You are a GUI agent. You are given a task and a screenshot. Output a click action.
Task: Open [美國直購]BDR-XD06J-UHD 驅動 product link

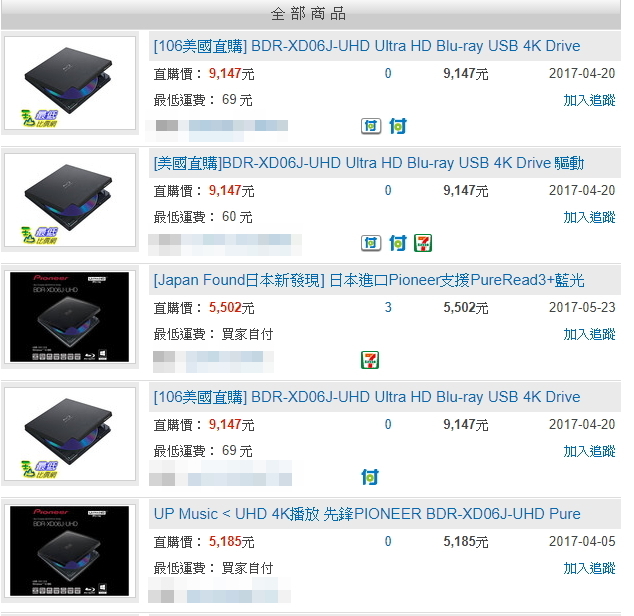(369, 163)
